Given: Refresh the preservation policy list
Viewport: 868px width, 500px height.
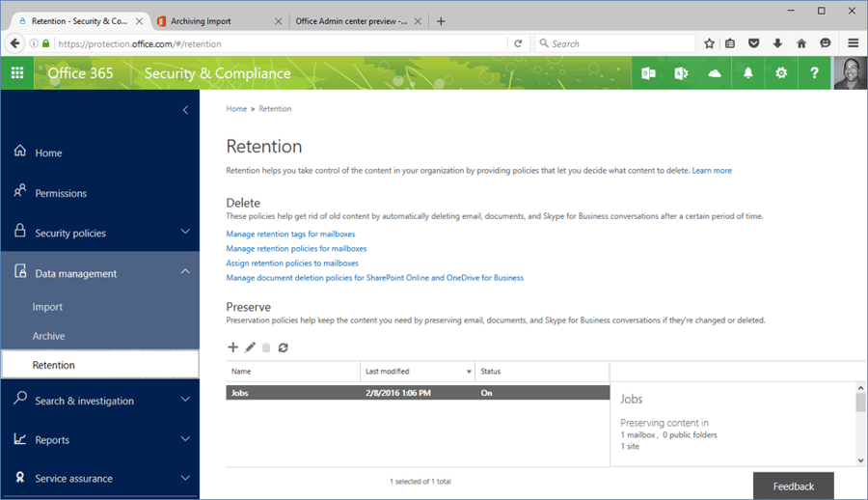Looking at the screenshot, I should coord(283,347).
